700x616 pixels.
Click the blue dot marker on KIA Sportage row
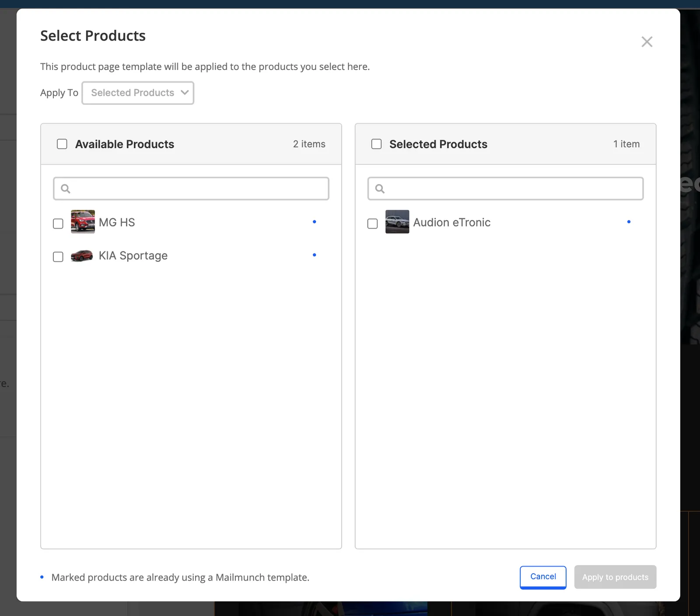click(314, 255)
